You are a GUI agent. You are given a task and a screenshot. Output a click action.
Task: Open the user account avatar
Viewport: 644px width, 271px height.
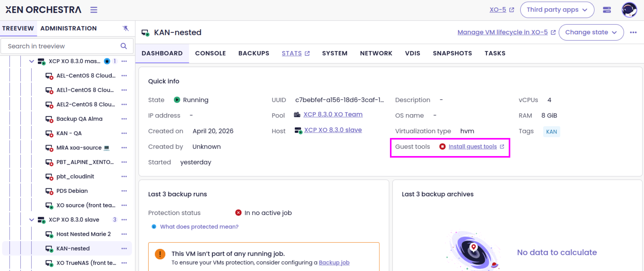click(629, 10)
